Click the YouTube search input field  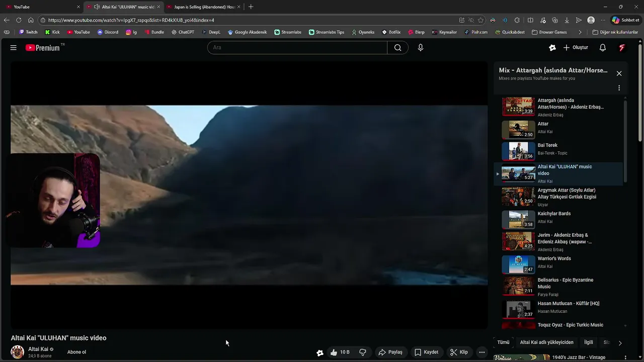point(297,48)
